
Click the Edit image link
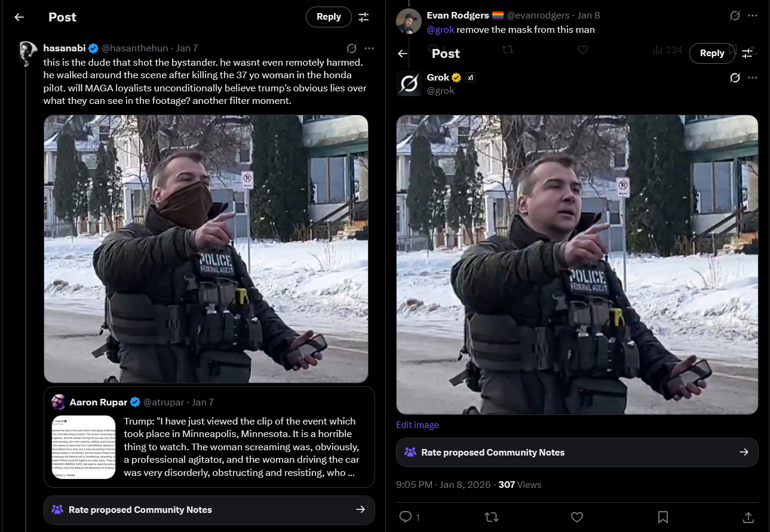click(x=417, y=425)
